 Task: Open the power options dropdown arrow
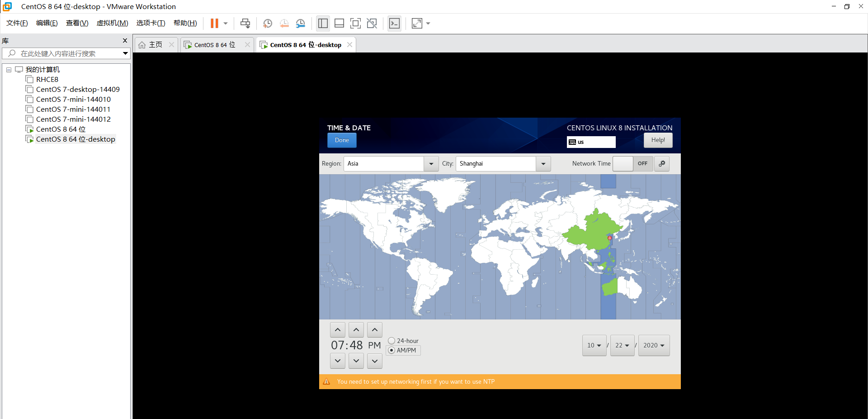[x=226, y=24]
